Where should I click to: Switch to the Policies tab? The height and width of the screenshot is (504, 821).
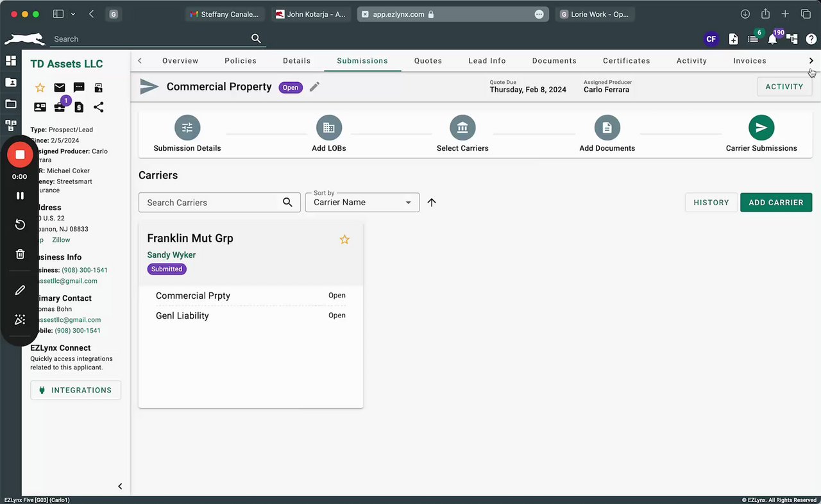(241, 61)
